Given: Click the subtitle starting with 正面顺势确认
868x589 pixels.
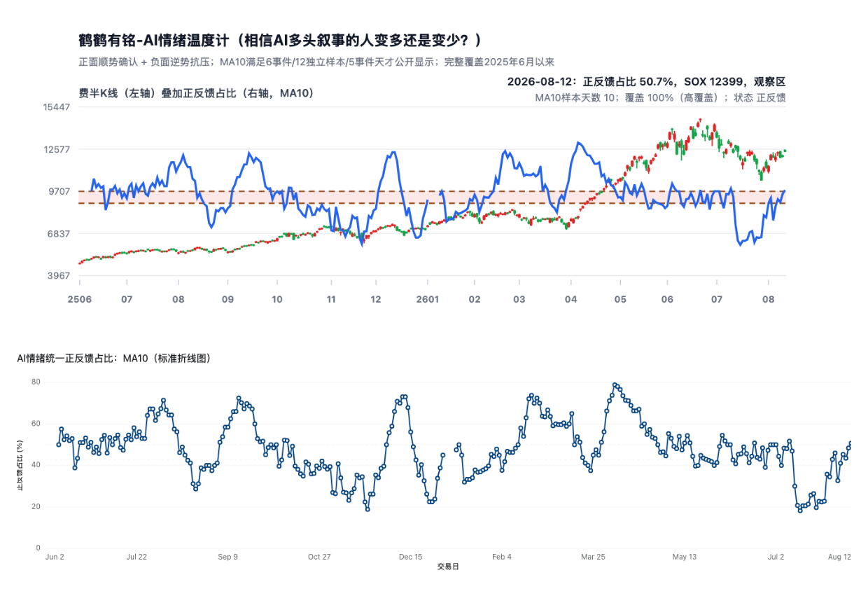Looking at the screenshot, I should pyautogui.click(x=316, y=62).
